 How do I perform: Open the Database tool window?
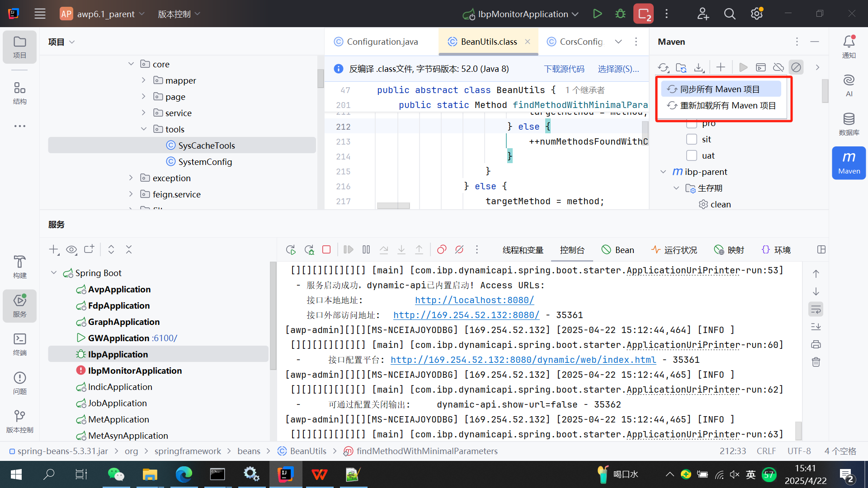849,124
